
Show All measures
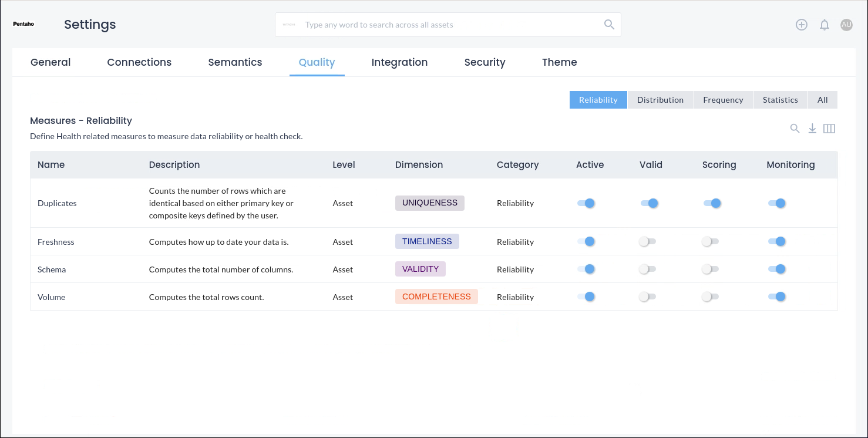coord(822,100)
